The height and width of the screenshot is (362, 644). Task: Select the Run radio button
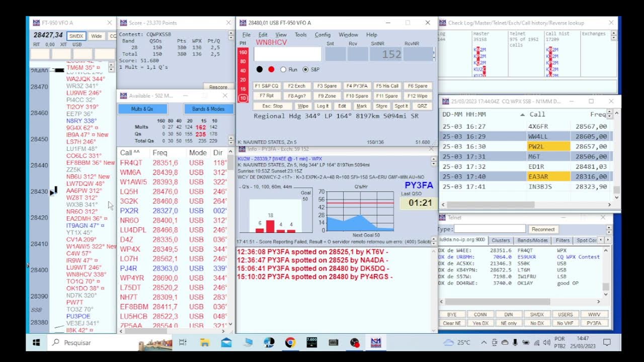[283, 69]
